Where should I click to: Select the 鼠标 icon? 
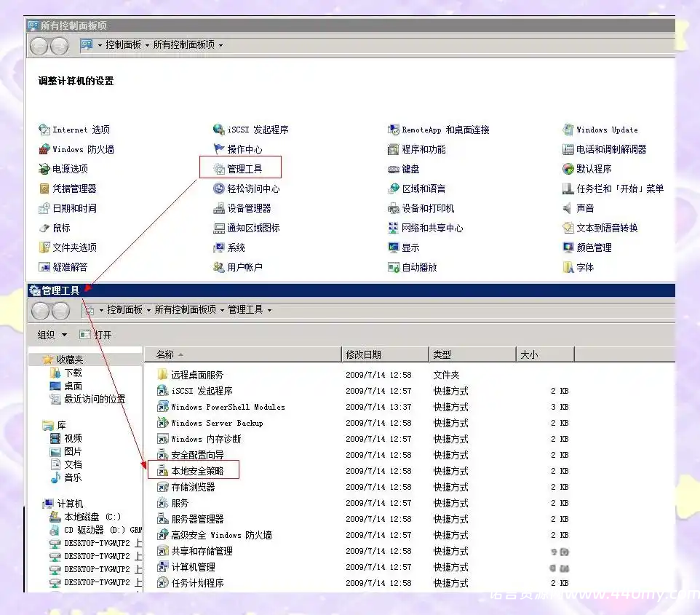tap(44, 229)
